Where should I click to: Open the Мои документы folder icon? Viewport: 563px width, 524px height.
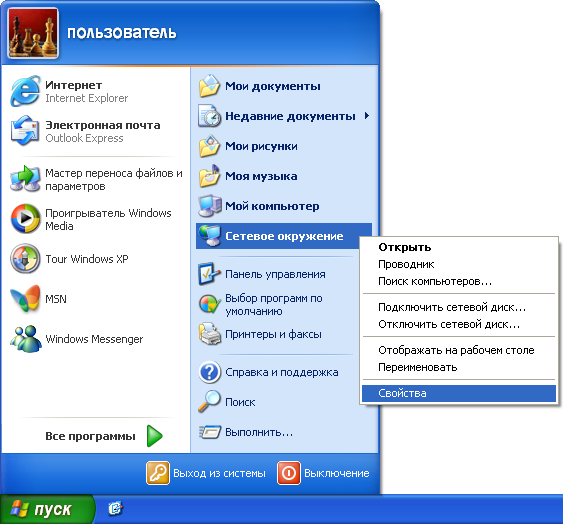pyautogui.click(x=209, y=86)
